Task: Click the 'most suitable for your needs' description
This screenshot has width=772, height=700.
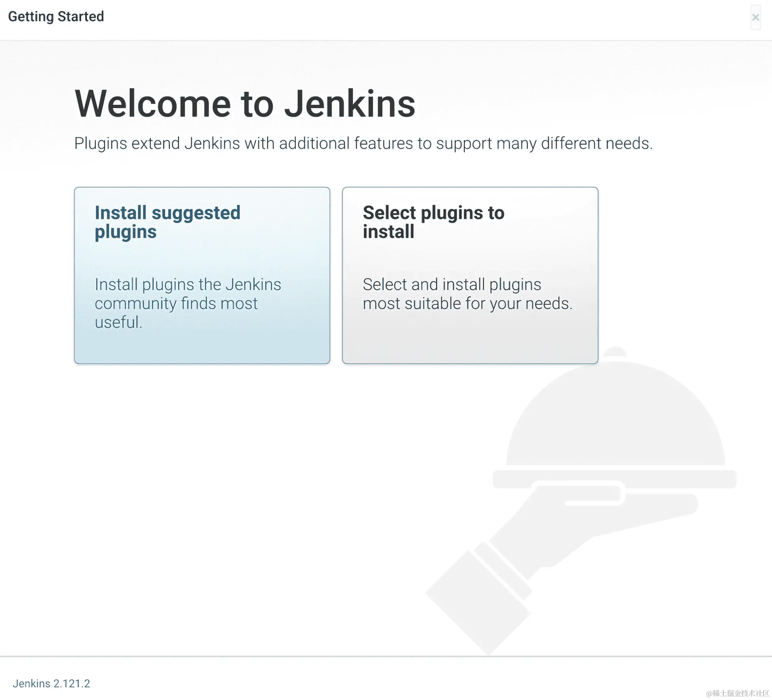Action: tap(467, 304)
